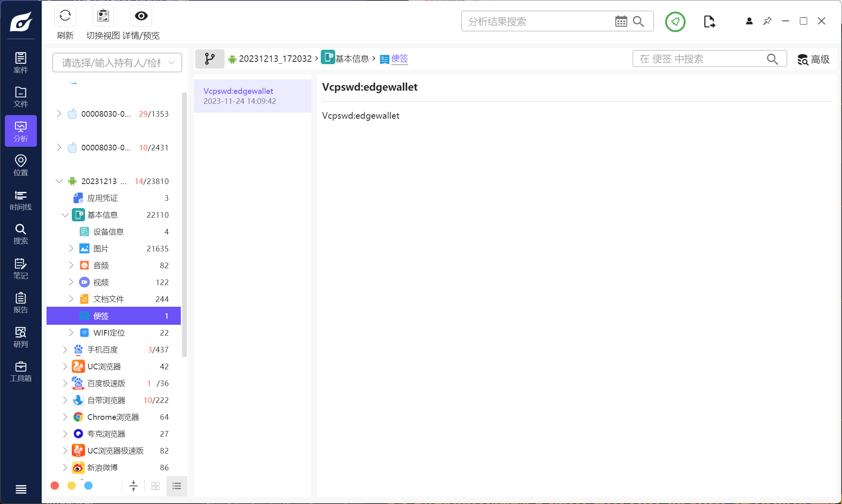The image size is (842, 504).
Task: Collapse the 基本信息 tree node
Action: tap(65, 215)
